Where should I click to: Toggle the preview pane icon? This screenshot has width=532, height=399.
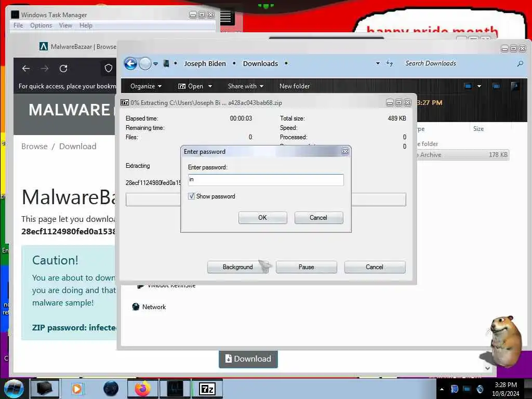tap(496, 86)
